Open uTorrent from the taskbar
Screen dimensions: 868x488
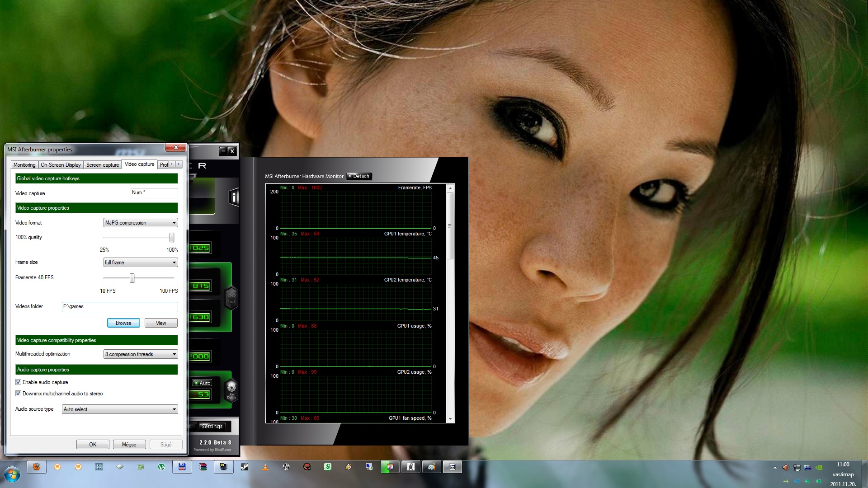161,467
